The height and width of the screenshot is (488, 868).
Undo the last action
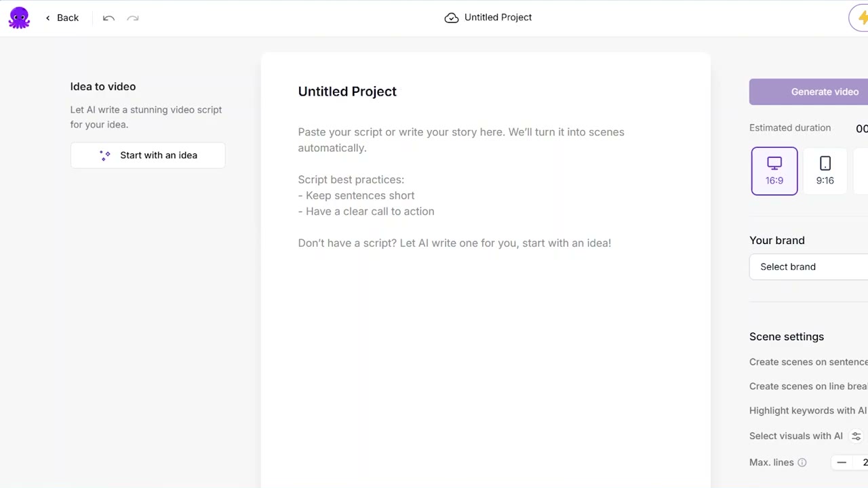[108, 18]
